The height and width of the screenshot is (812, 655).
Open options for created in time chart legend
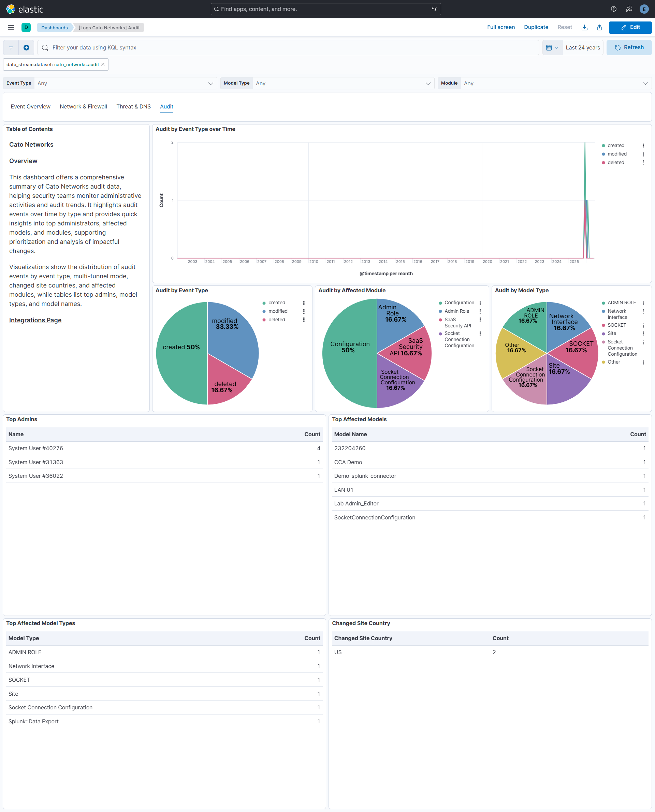tap(643, 146)
